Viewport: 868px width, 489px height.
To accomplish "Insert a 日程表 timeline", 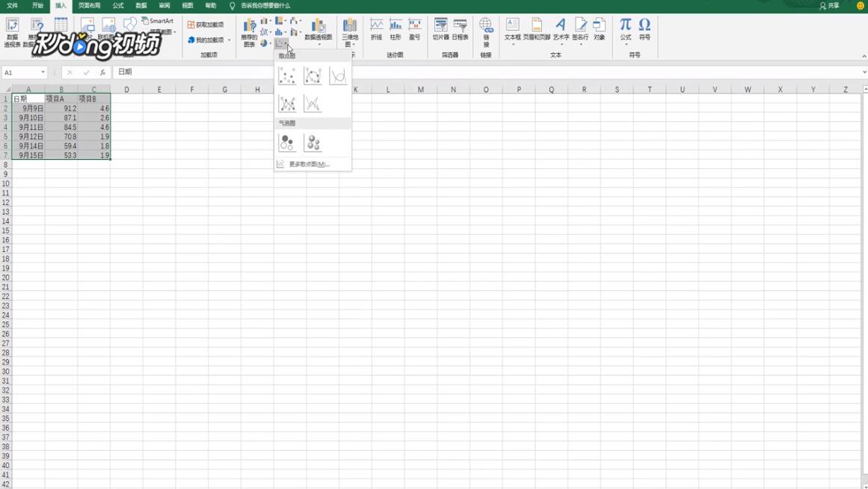I will [460, 29].
